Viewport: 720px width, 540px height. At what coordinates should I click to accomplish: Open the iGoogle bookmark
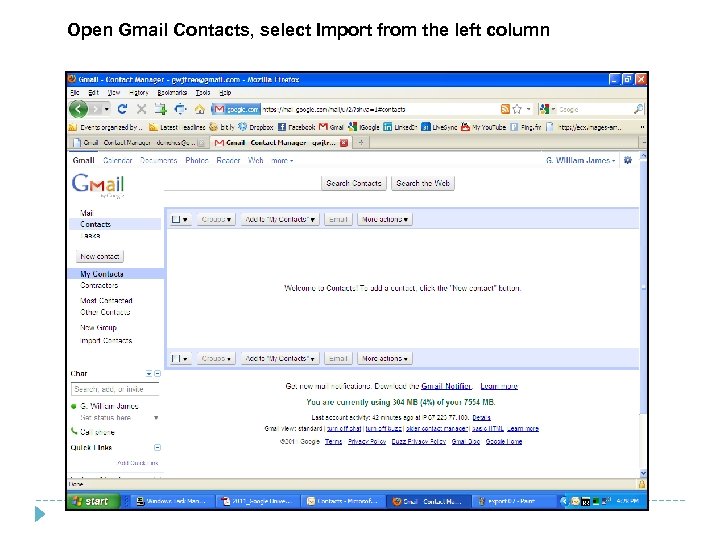(364, 127)
